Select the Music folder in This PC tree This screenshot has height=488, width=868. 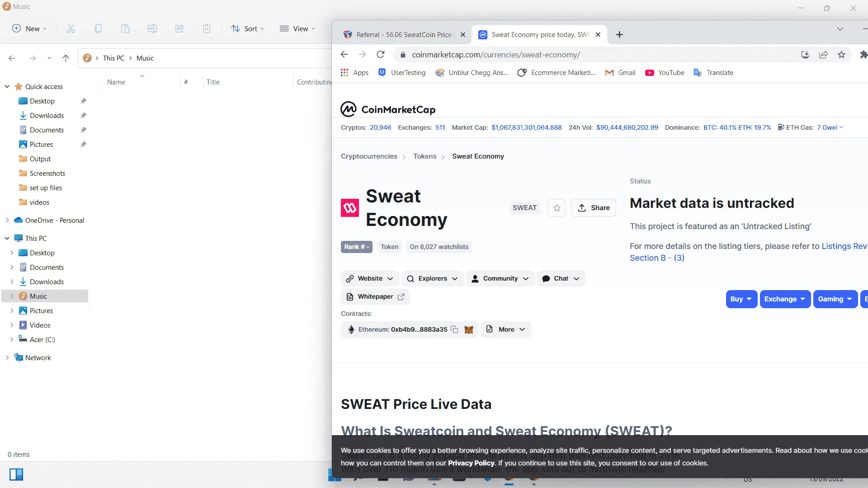tap(38, 296)
